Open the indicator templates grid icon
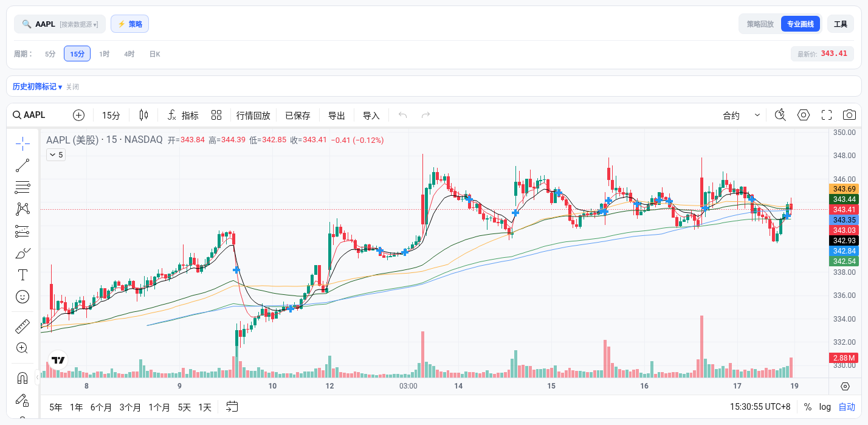This screenshot has height=425, width=868. (216, 116)
